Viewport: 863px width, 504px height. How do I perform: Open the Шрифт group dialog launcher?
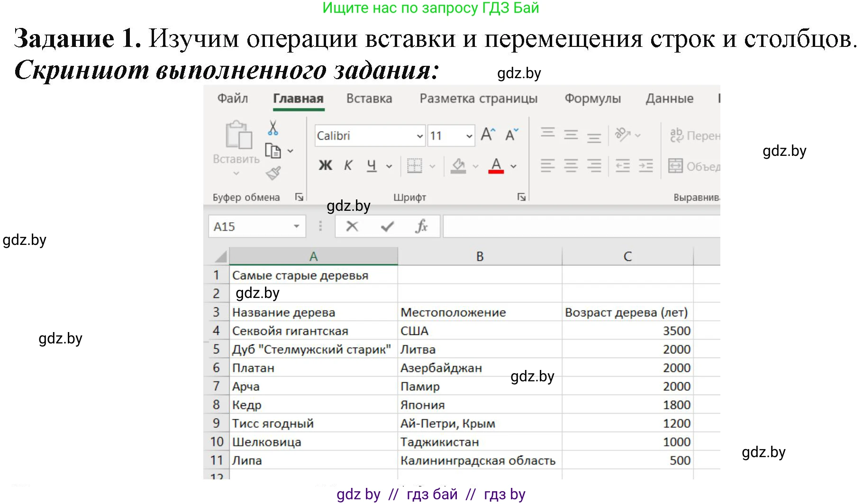(x=522, y=197)
